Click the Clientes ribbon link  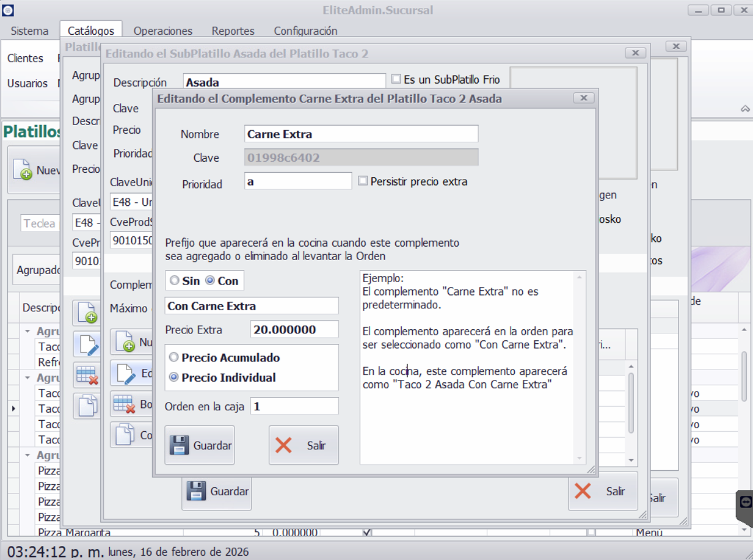25,59
